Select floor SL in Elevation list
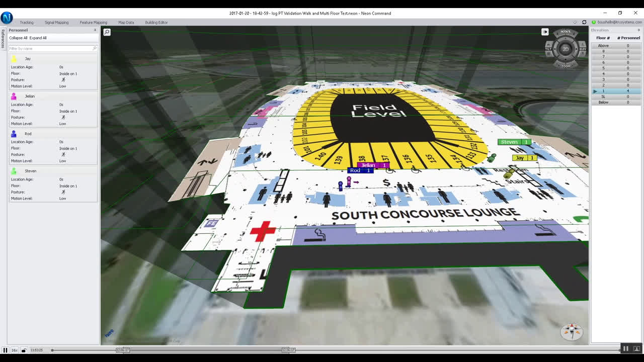This screenshot has height=362, width=644. pyautogui.click(x=616, y=97)
